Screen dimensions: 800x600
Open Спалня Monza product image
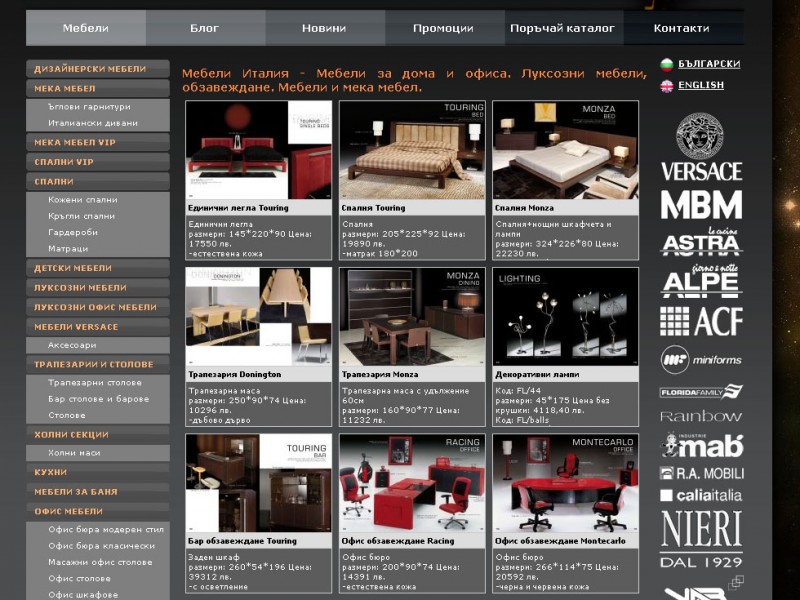(565, 150)
